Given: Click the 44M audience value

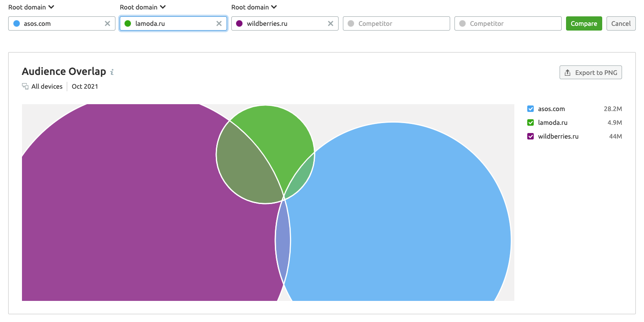Looking at the screenshot, I should pyautogui.click(x=616, y=136).
